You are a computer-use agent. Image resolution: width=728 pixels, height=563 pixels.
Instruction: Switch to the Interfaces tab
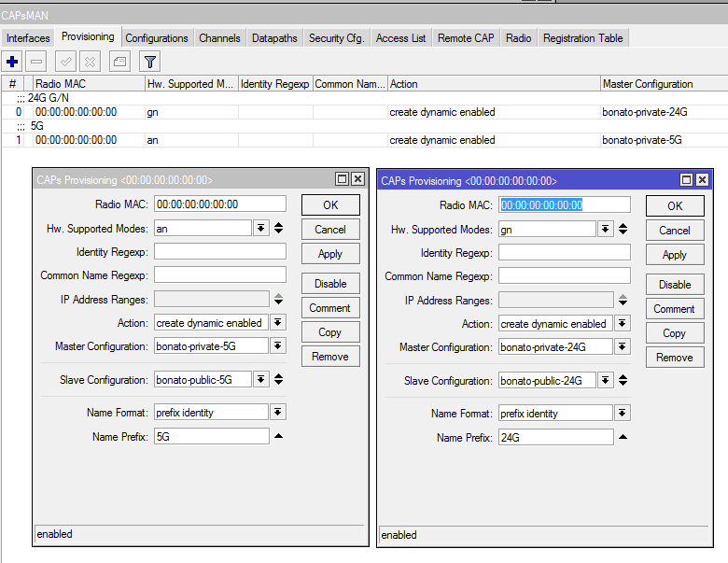tap(28, 38)
